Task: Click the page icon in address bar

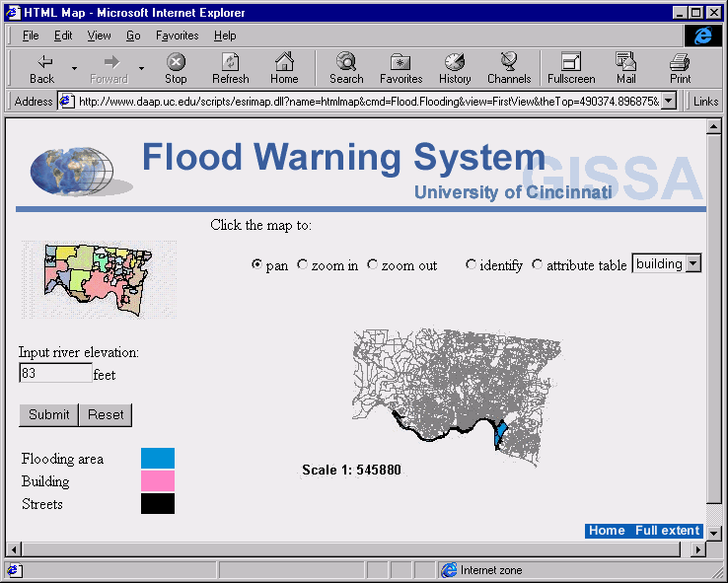Action: 67,101
